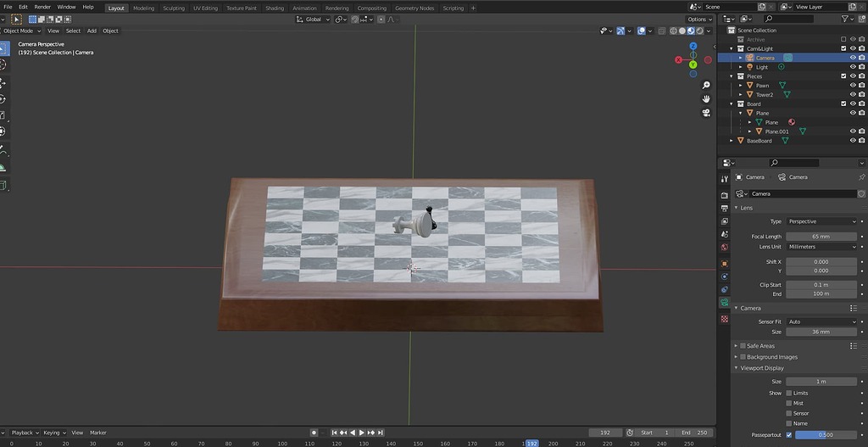Image resolution: width=868 pixels, height=447 pixels.
Task: Click the new scene icon beside Scene field
Action: click(x=762, y=7)
